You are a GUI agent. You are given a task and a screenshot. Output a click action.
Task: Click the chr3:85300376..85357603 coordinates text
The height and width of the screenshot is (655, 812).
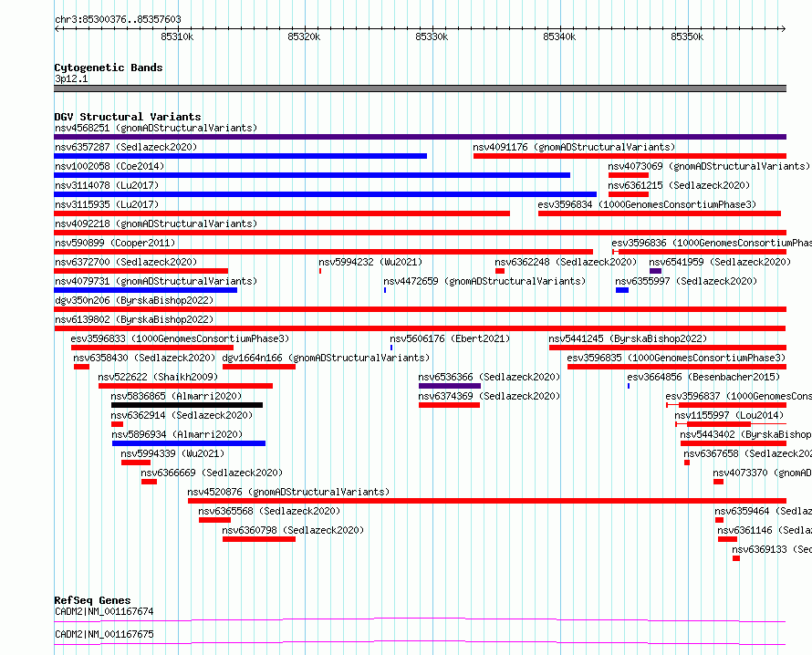click(x=118, y=20)
